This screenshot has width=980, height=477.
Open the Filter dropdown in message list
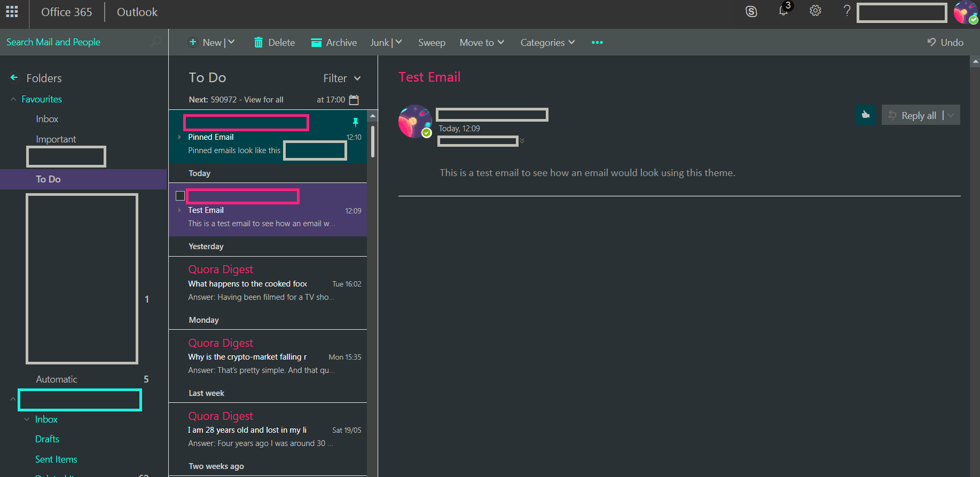coord(342,78)
